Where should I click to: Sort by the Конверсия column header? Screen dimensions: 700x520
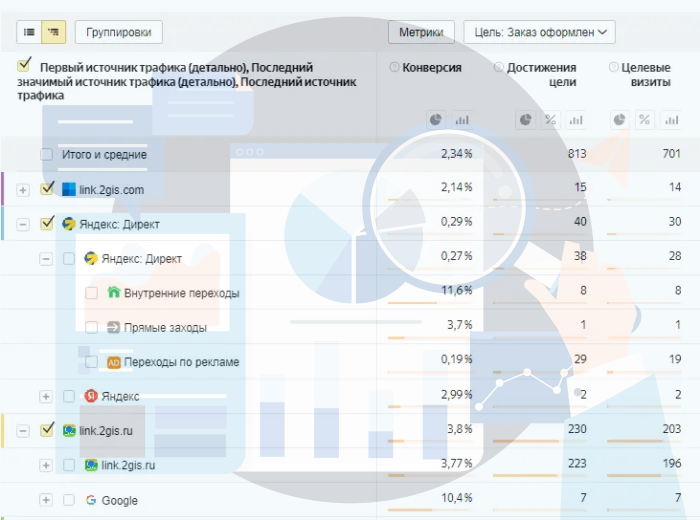pos(432,68)
